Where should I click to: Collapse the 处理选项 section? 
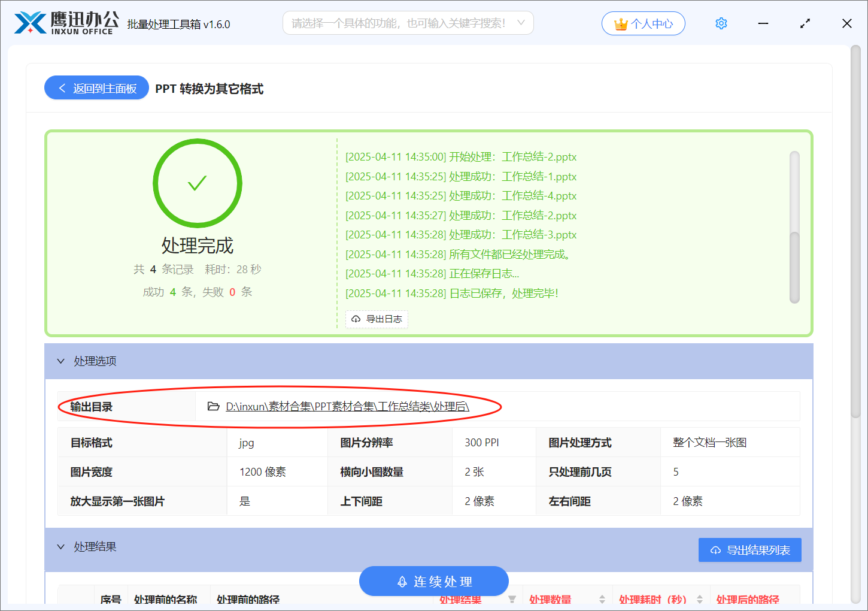(60, 361)
